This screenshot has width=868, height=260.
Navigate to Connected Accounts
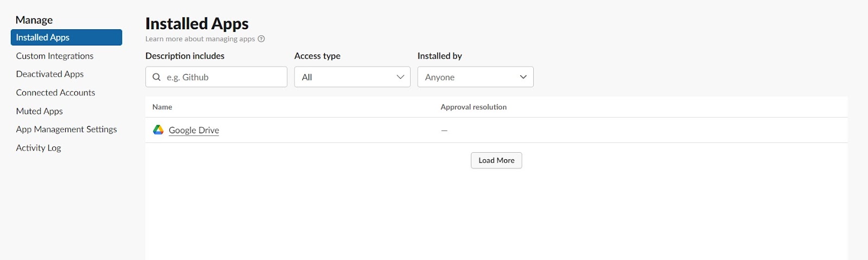click(55, 93)
